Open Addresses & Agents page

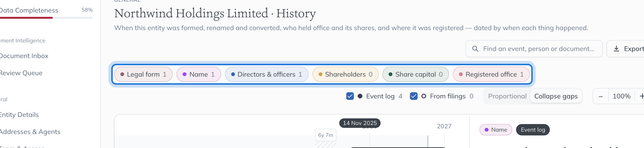pyautogui.click(x=30, y=132)
